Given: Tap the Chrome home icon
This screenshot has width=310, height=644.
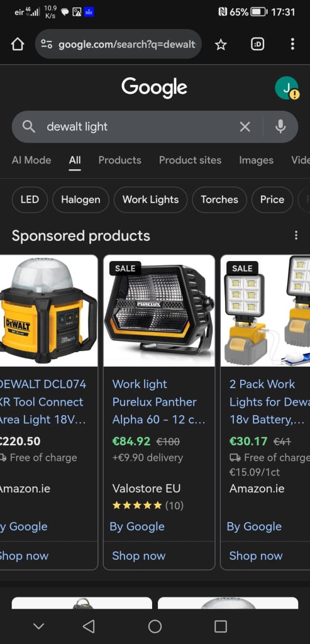Looking at the screenshot, I should (x=17, y=45).
